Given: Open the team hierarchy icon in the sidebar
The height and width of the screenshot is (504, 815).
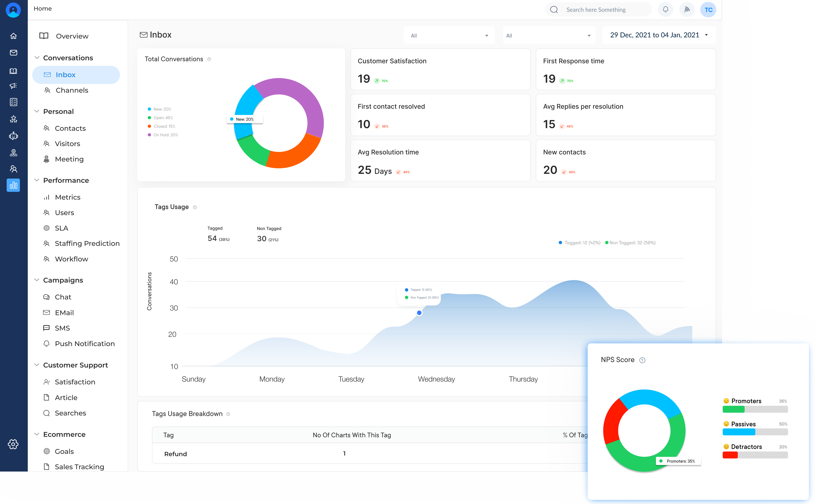Looking at the screenshot, I should 13,153.
